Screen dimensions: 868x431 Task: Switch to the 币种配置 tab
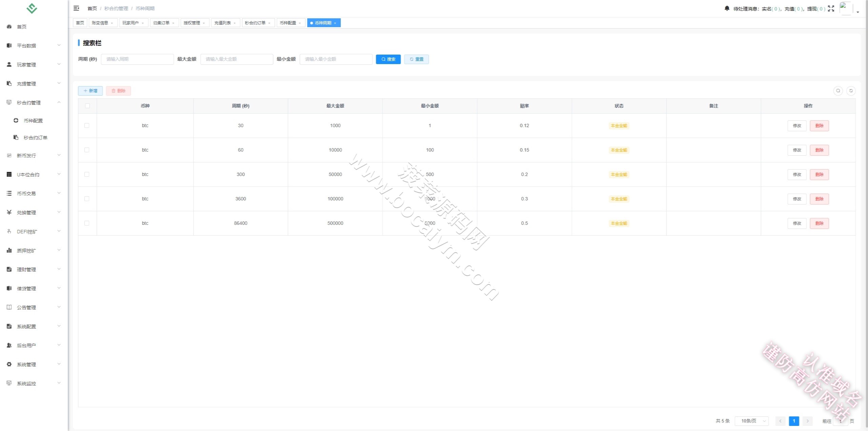point(291,23)
